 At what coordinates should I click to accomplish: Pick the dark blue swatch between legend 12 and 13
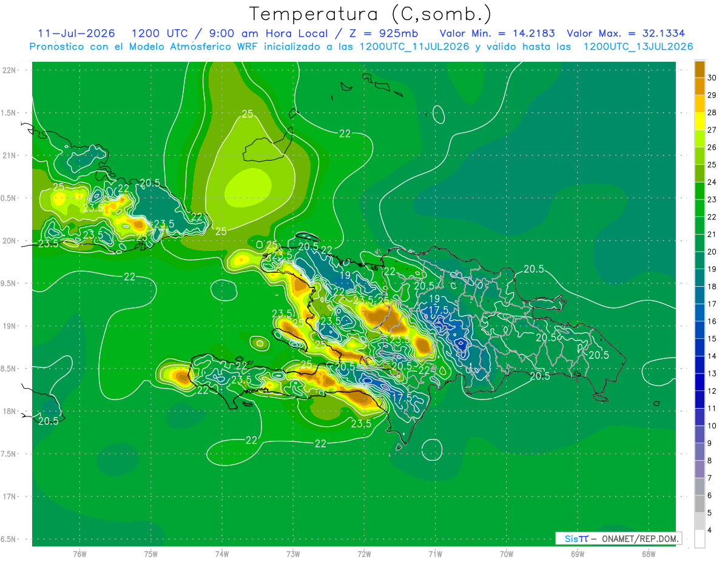point(699,382)
